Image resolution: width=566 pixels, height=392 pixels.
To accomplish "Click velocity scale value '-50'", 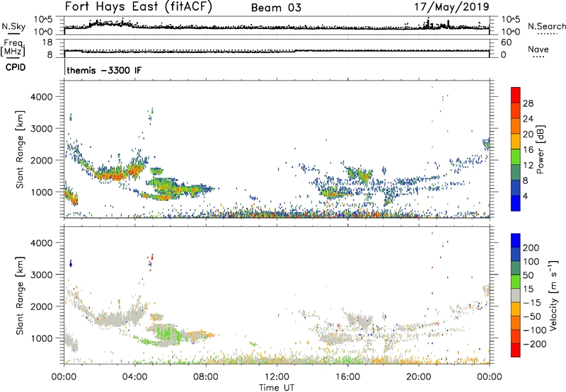I will tap(531, 316).
